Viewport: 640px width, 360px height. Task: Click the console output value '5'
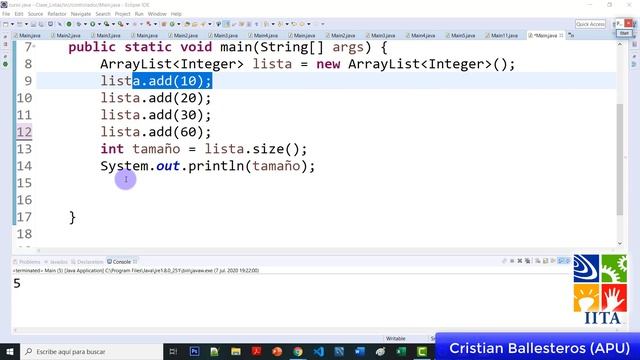(x=17, y=283)
